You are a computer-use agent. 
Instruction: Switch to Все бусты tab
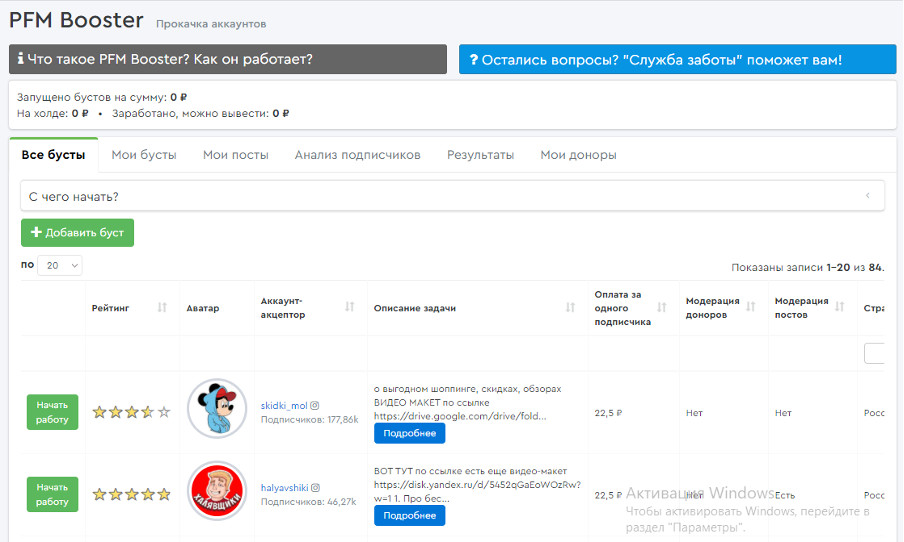coord(54,155)
